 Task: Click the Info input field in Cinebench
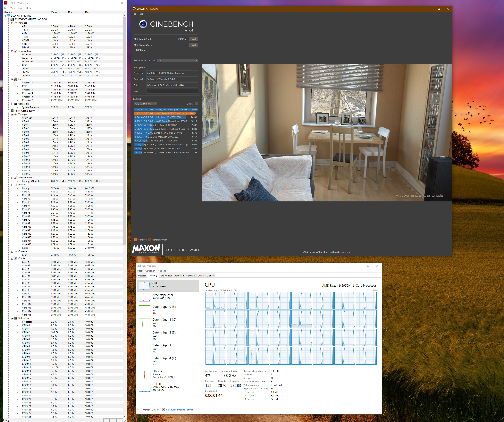pos(172,91)
